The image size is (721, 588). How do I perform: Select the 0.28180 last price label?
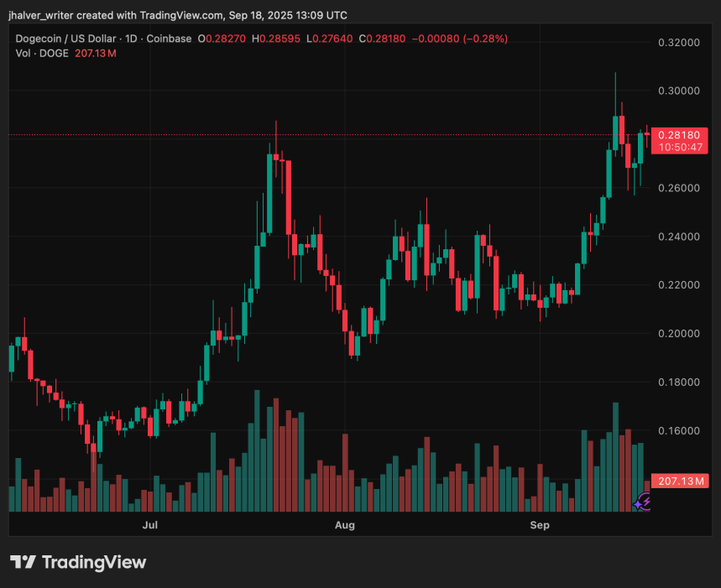pos(681,133)
